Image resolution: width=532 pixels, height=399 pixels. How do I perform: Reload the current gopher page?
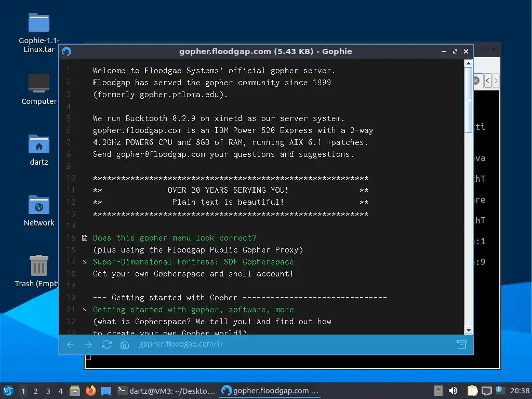[107, 345]
